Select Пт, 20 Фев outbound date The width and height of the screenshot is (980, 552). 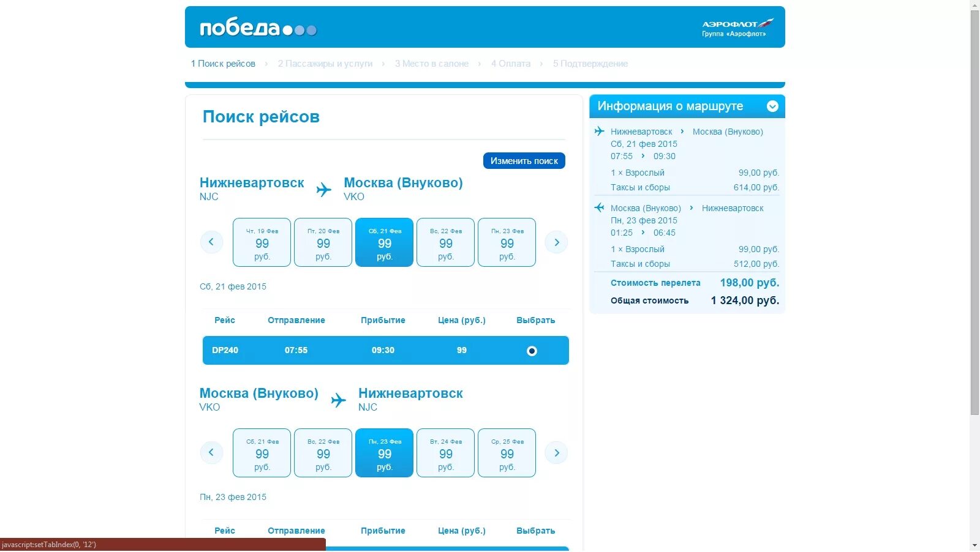click(323, 242)
